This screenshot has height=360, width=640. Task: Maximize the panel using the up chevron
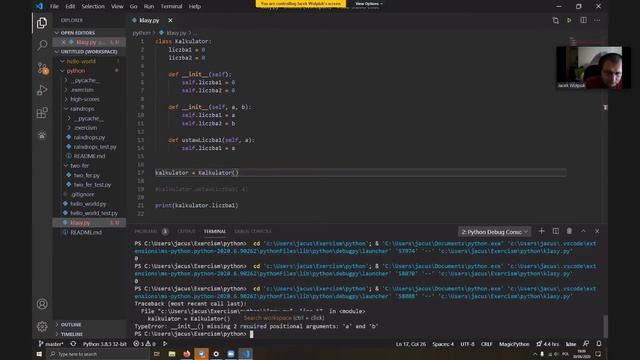(583, 231)
